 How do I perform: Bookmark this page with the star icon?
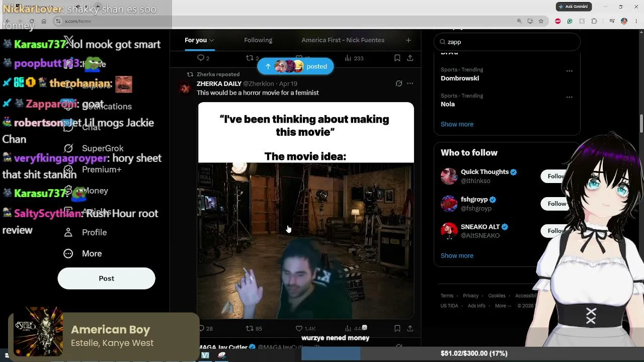(541, 21)
